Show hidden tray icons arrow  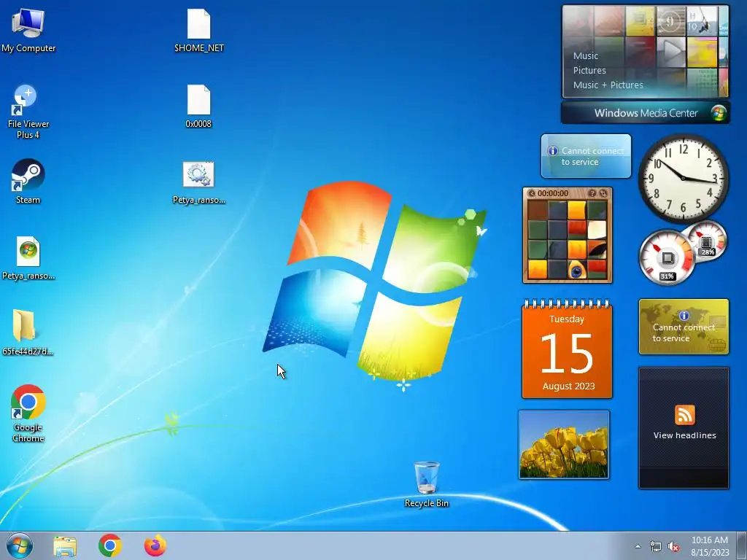pos(638,546)
